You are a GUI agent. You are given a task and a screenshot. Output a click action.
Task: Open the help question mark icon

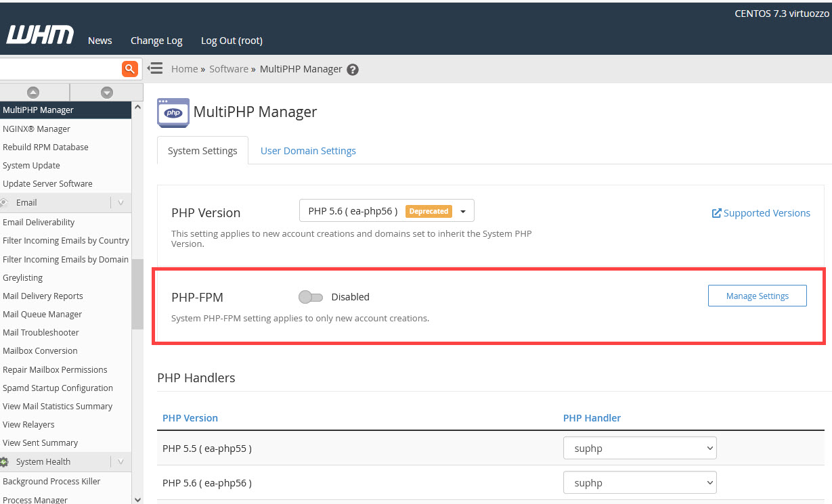point(353,70)
